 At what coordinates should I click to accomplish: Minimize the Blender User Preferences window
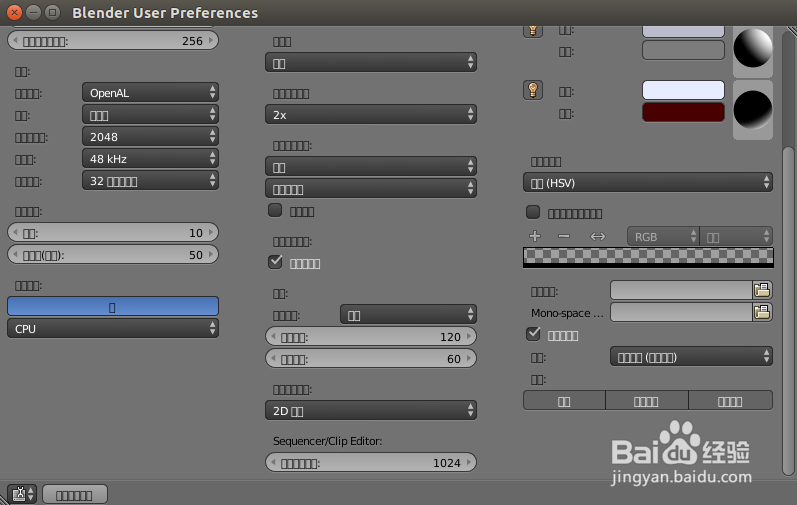33,12
